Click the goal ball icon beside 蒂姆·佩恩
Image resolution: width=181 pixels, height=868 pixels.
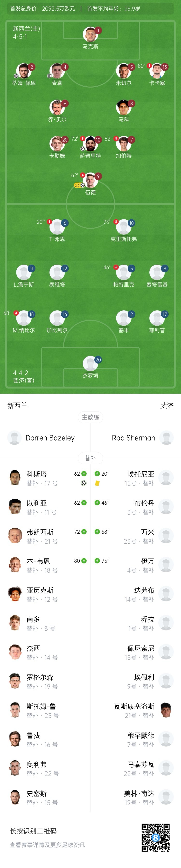[x=16, y=76]
